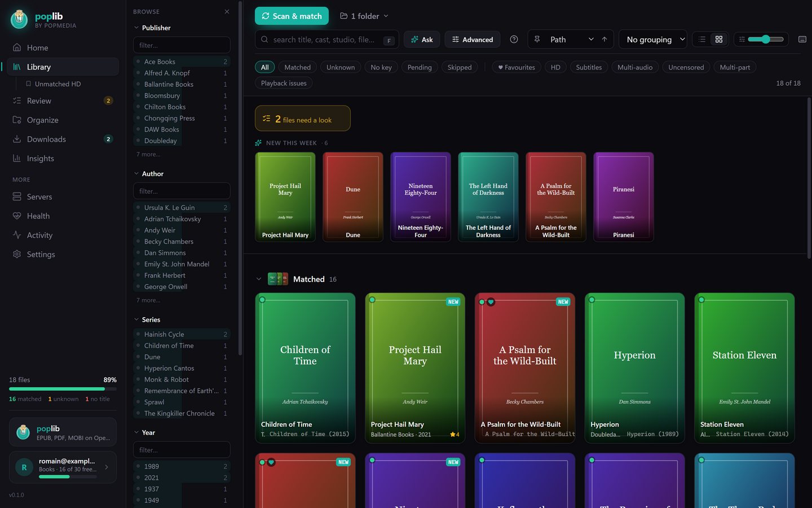Close the Browse panel
812x508 pixels.
pos(227,11)
